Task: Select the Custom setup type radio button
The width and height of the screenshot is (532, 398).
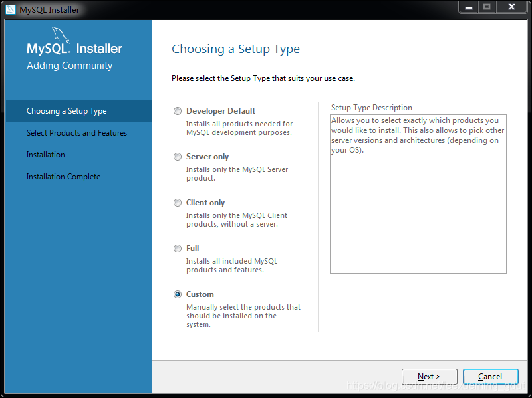Action: coord(178,294)
